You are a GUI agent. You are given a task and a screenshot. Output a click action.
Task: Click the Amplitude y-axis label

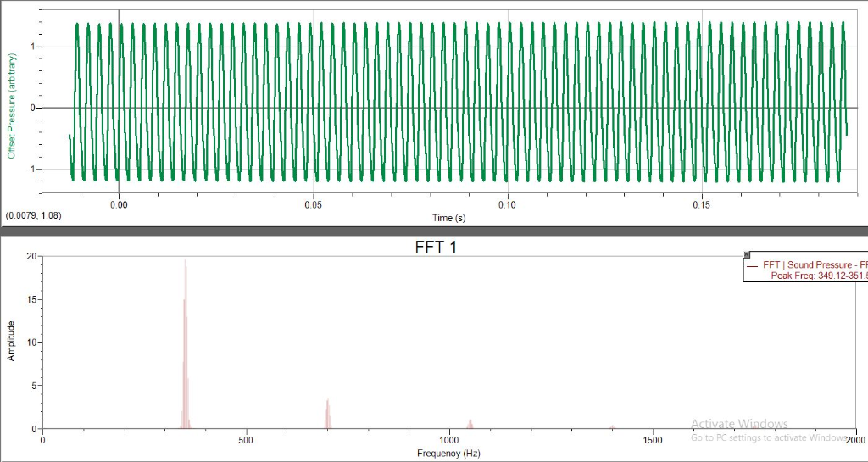click(x=10, y=341)
